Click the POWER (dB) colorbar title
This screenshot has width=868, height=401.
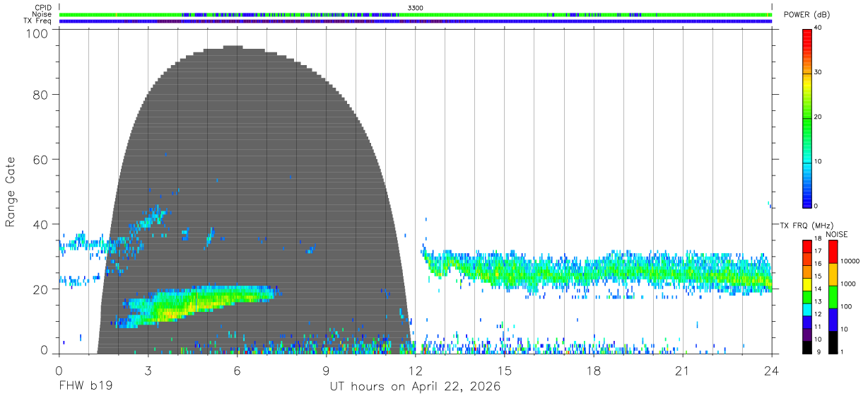point(807,15)
